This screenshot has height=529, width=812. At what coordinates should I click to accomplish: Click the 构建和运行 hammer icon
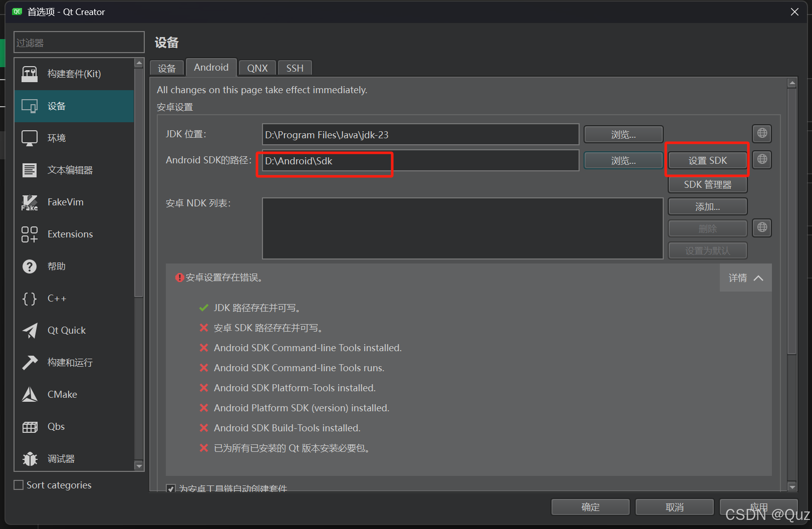(x=30, y=363)
